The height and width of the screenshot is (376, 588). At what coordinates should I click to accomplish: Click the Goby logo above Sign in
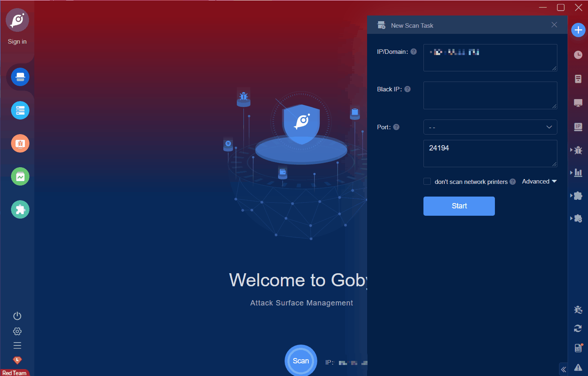pyautogui.click(x=17, y=20)
